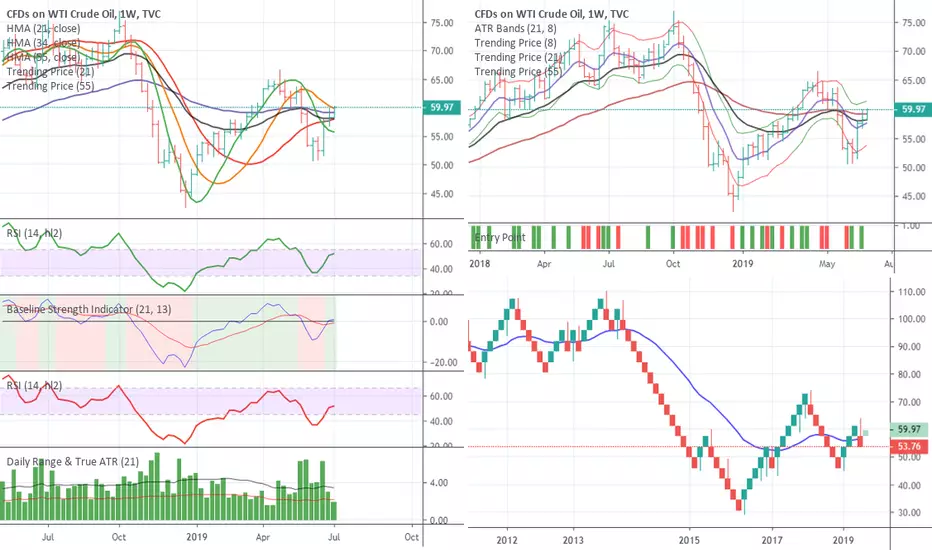Click the 45.00 label on the HMA chart price axis
The height and width of the screenshot is (550, 932).
(442, 194)
